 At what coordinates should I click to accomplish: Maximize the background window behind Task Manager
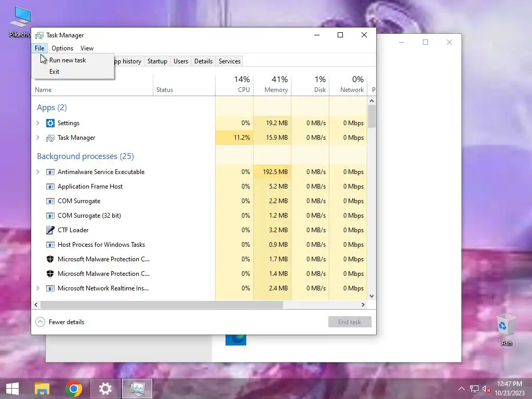coord(425,42)
